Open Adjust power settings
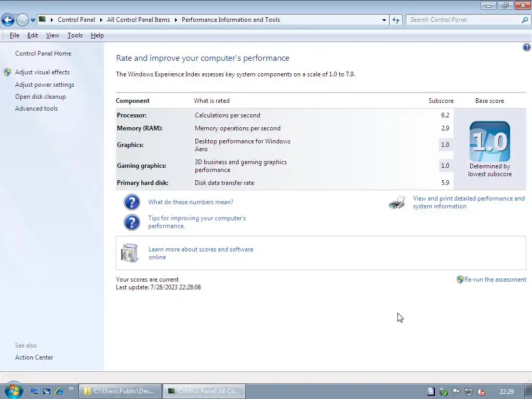 click(x=45, y=85)
